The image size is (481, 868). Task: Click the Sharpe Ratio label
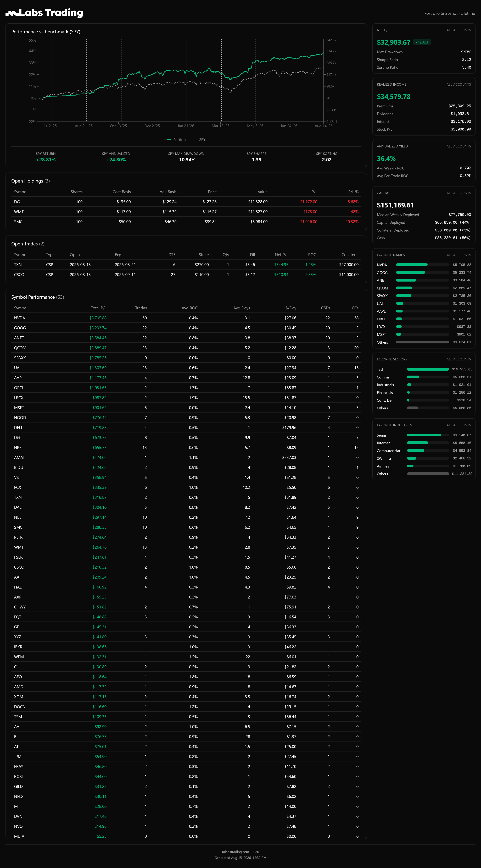387,60
